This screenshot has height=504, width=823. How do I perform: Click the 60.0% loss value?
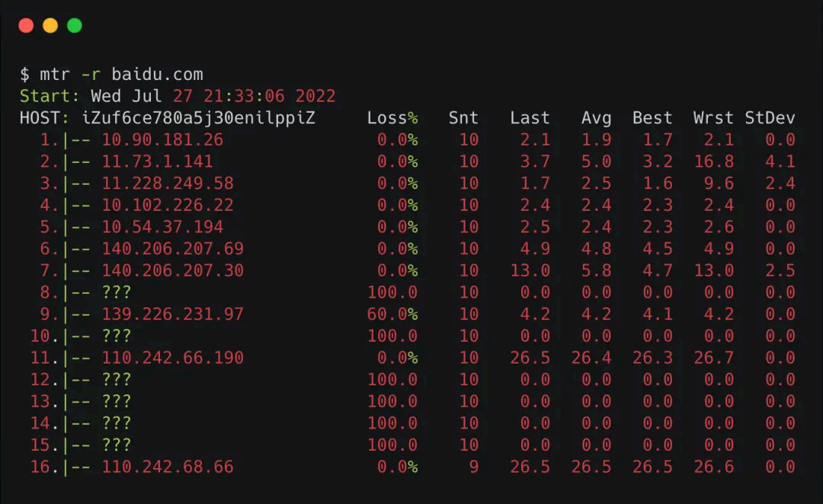click(x=392, y=314)
